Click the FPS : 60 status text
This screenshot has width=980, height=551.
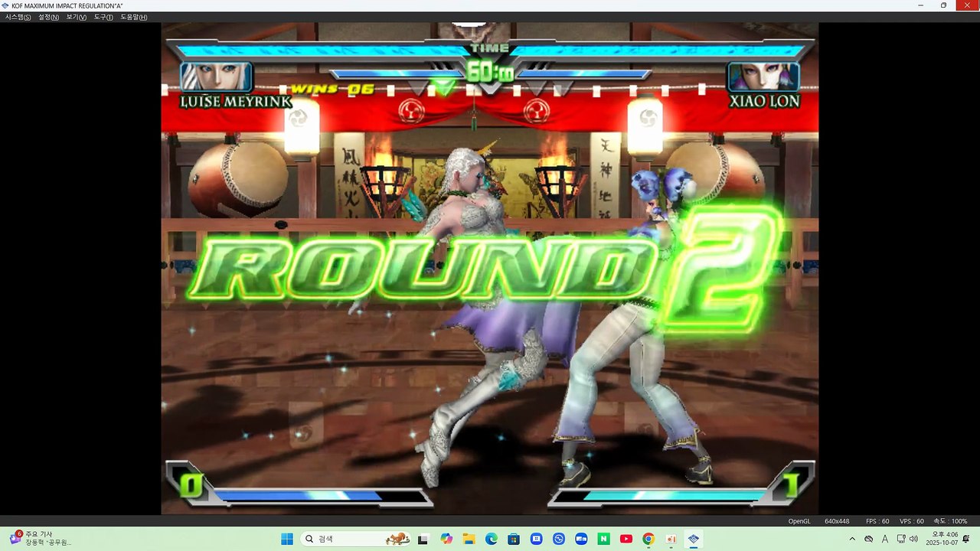877,521
